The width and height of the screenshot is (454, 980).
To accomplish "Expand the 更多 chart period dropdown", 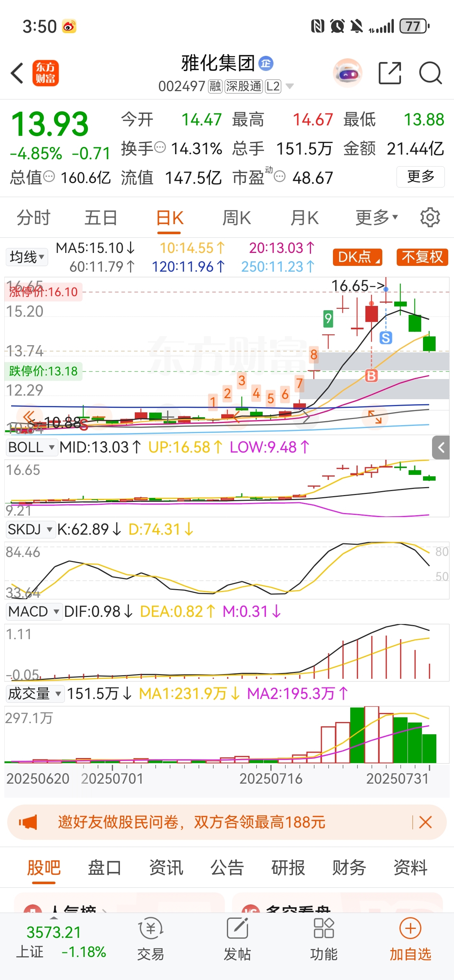I will pyautogui.click(x=377, y=218).
